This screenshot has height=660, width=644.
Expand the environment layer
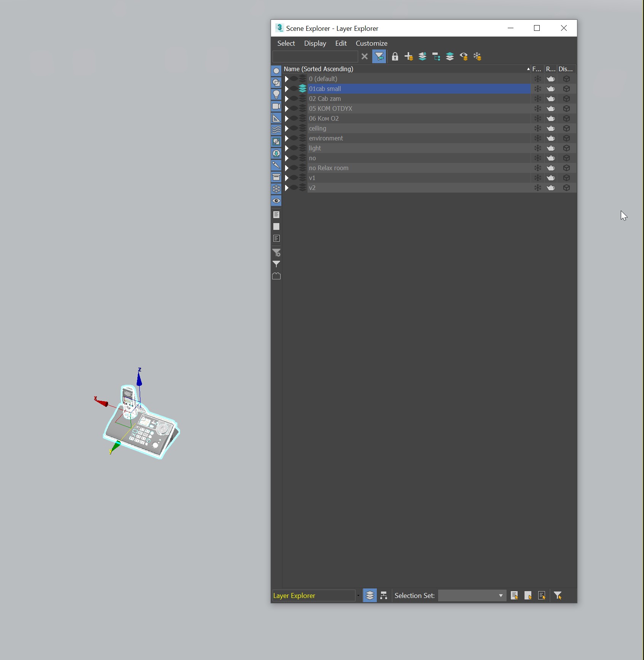(x=287, y=138)
